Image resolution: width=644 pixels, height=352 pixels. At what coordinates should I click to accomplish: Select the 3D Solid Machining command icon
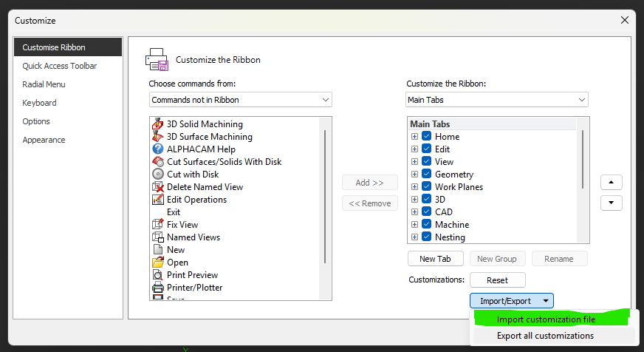157,124
